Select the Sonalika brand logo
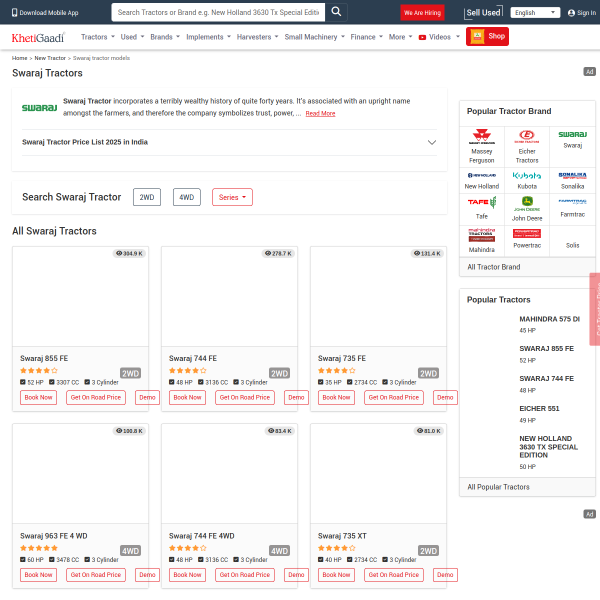Viewport: 600px width, 600px height. point(572,175)
